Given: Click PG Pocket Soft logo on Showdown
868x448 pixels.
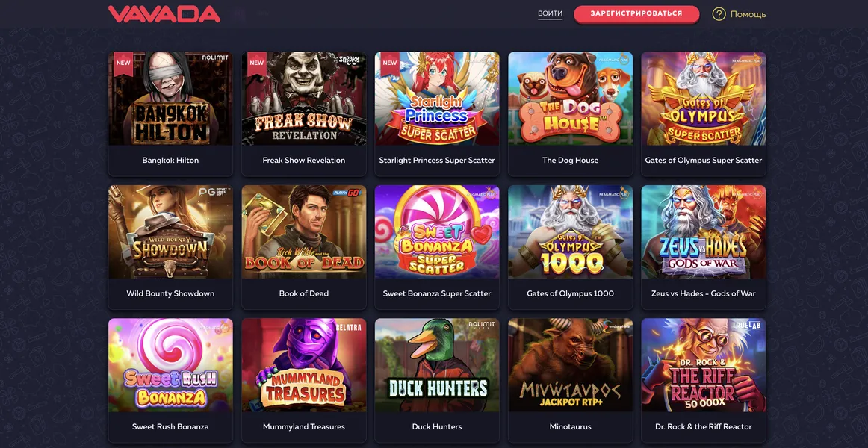Looking at the screenshot, I should [214, 193].
